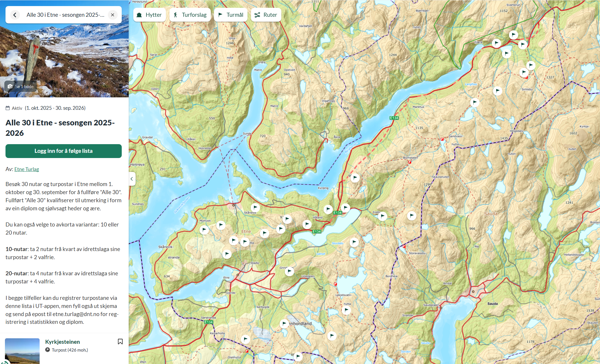Close the Alle 30 i Etne panel
The height and width of the screenshot is (364, 600).
[x=112, y=15]
